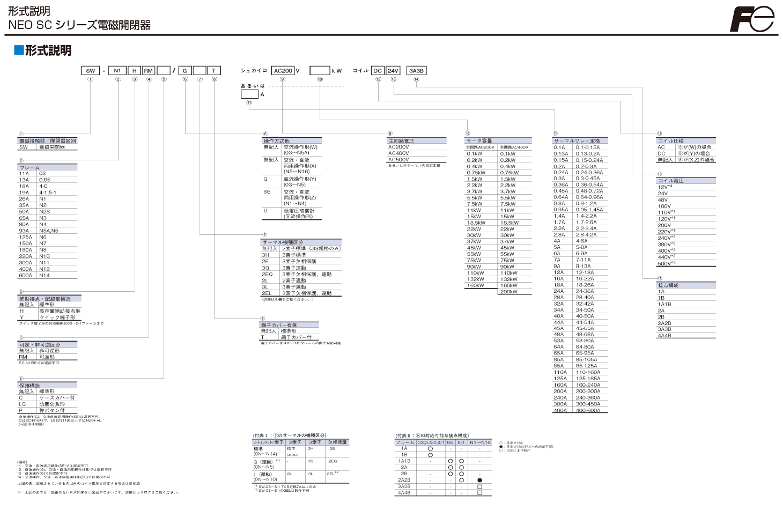Click the "400-600A" thermal relay range
This screenshot has width=783, height=532.
[588, 410]
